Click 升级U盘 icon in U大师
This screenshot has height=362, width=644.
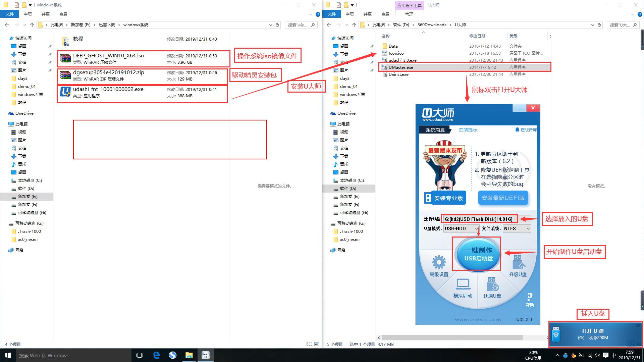tap(518, 266)
